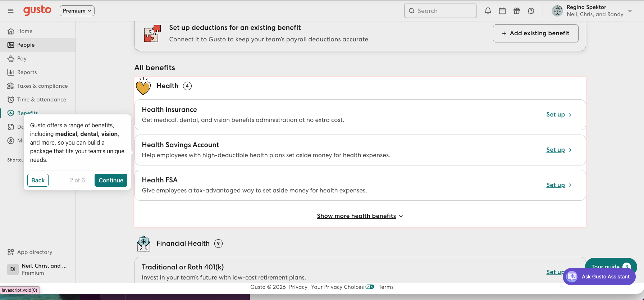644x300 pixels.
Task: Click Back in the tour tooltip
Action: (x=38, y=180)
